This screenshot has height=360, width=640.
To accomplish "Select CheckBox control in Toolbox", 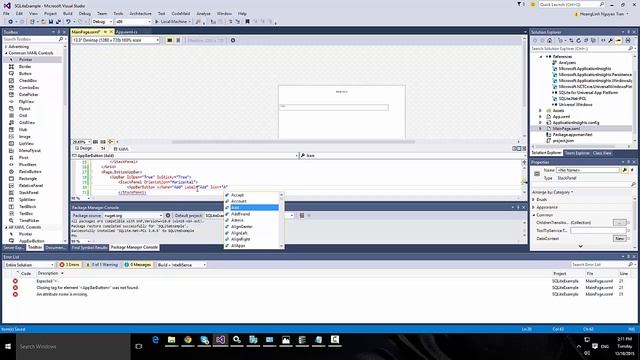I will point(27,80).
